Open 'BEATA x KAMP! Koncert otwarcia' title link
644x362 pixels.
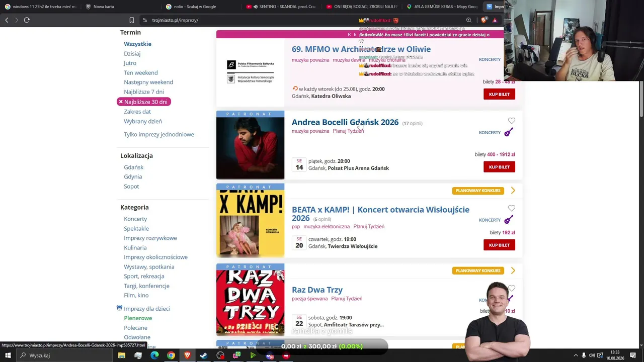click(x=380, y=214)
